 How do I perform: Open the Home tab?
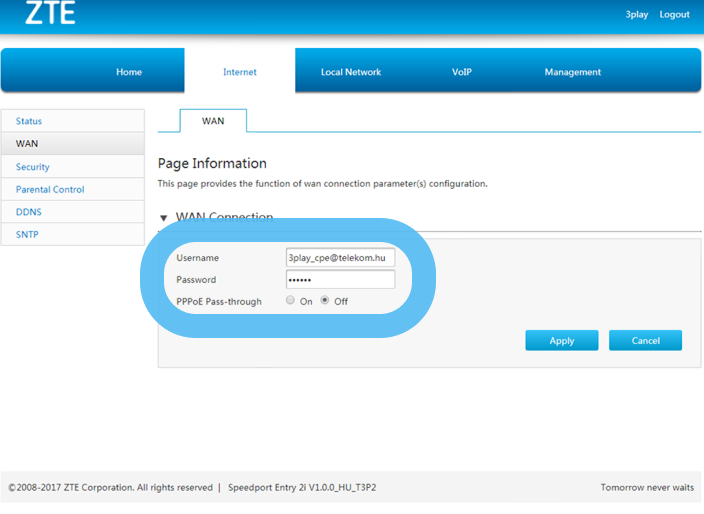(129, 72)
